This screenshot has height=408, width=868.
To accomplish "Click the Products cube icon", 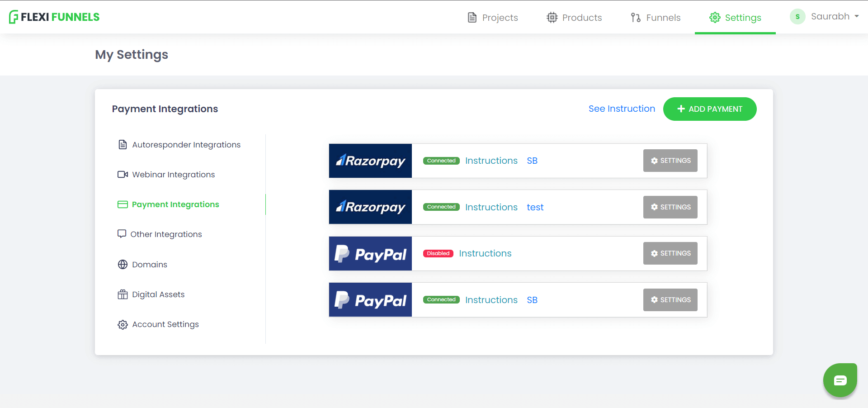I will tap(552, 17).
